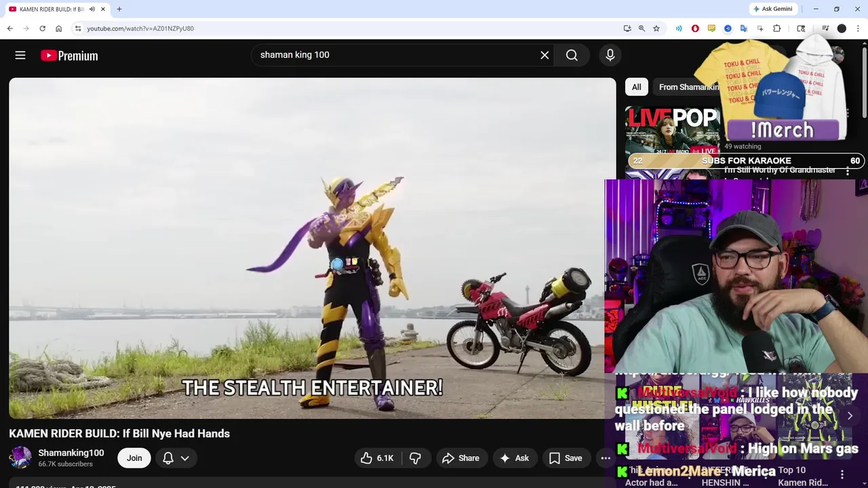Screen dimensions: 868x488
Task: Open the media controls music icon
Action: [825, 28]
